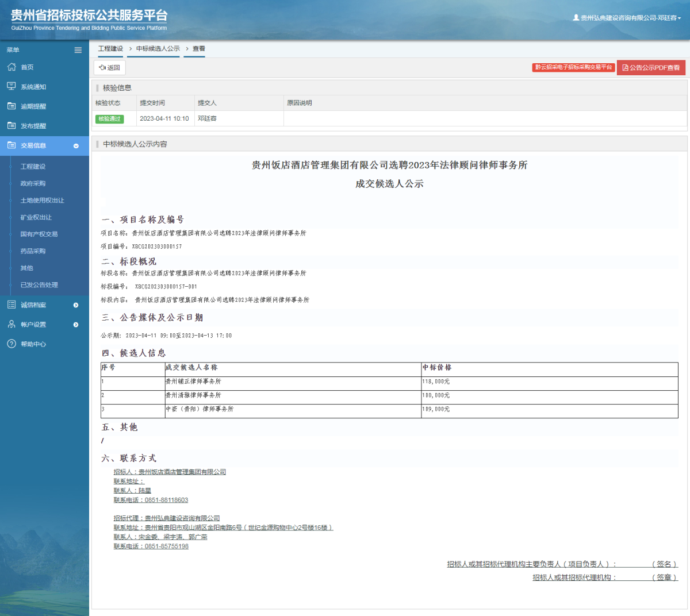Expand the 诚信档案 submenu arrow
Viewport: 690px width, 616px height.
(76, 305)
